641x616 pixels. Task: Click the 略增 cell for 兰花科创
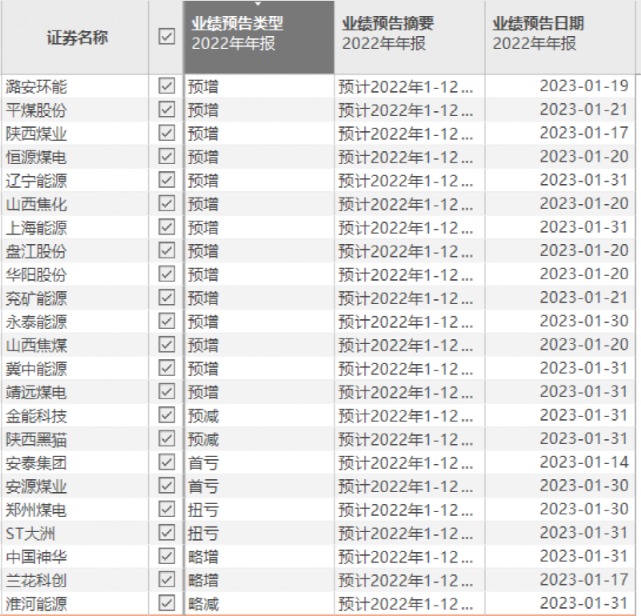click(x=204, y=580)
